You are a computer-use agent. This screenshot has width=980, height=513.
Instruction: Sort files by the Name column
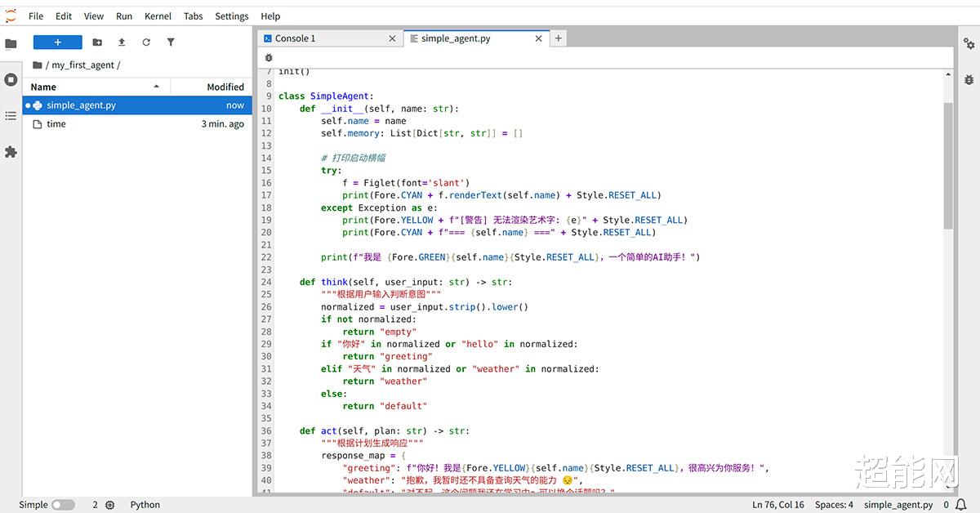(43, 87)
